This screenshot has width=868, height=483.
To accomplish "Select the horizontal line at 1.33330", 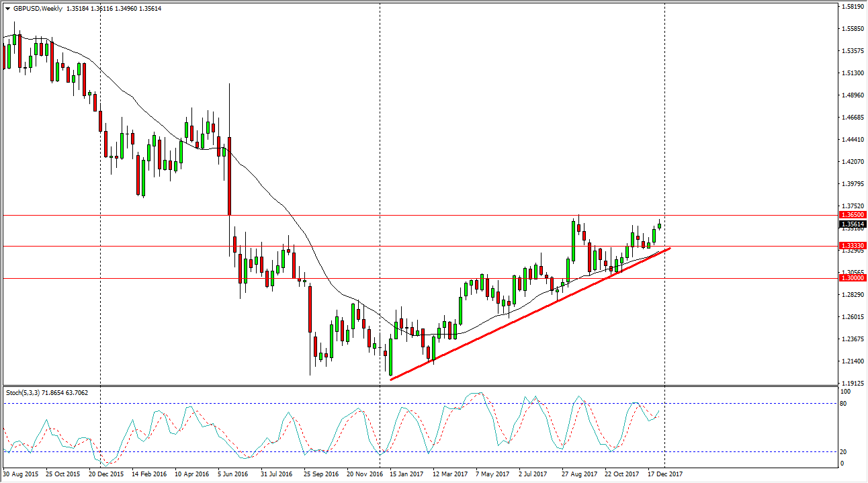I will [x=403, y=246].
